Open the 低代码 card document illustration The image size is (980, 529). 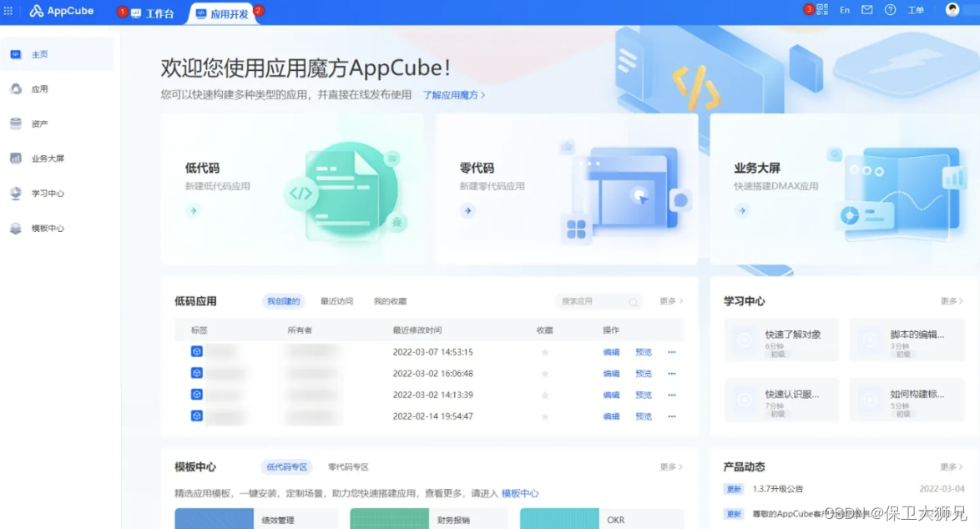pyautogui.click(x=345, y=191)
